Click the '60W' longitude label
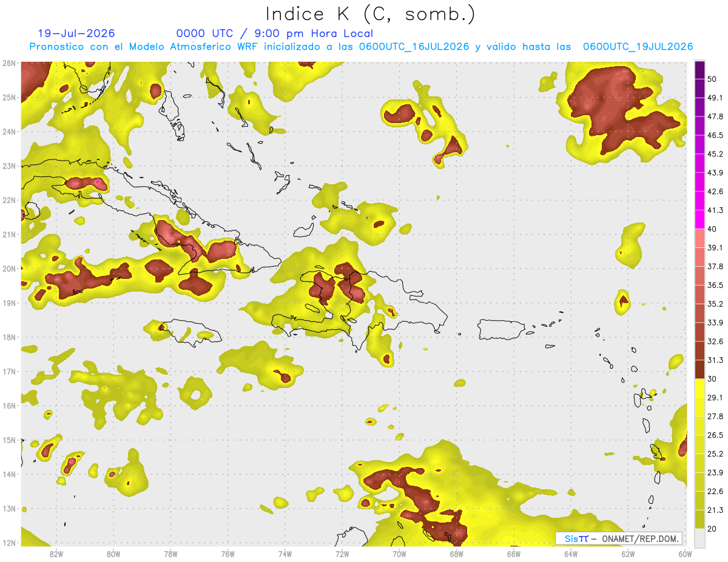728x562 pixels. pos(684,554)
